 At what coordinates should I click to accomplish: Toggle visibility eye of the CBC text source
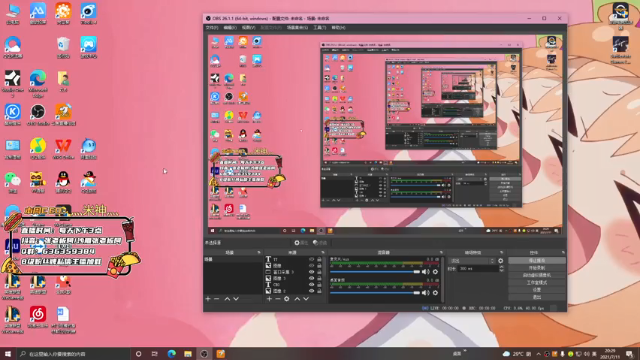click(311, 284)
